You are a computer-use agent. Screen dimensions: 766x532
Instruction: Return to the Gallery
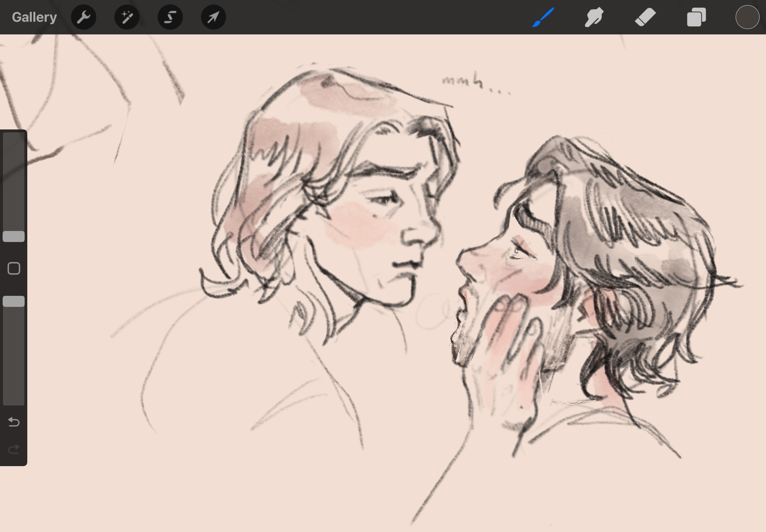coord(34,17)
